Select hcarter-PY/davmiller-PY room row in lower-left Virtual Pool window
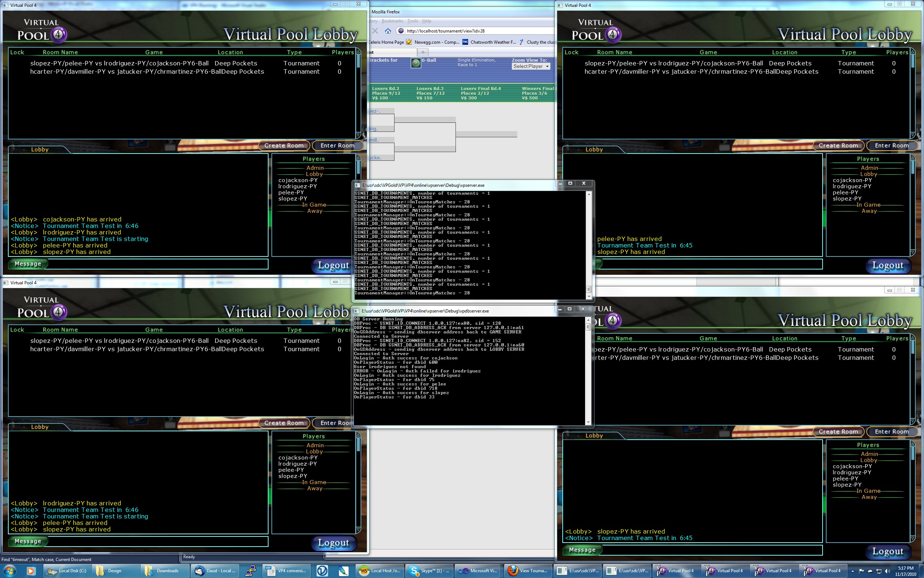The image size is (924, 578). 186,349
